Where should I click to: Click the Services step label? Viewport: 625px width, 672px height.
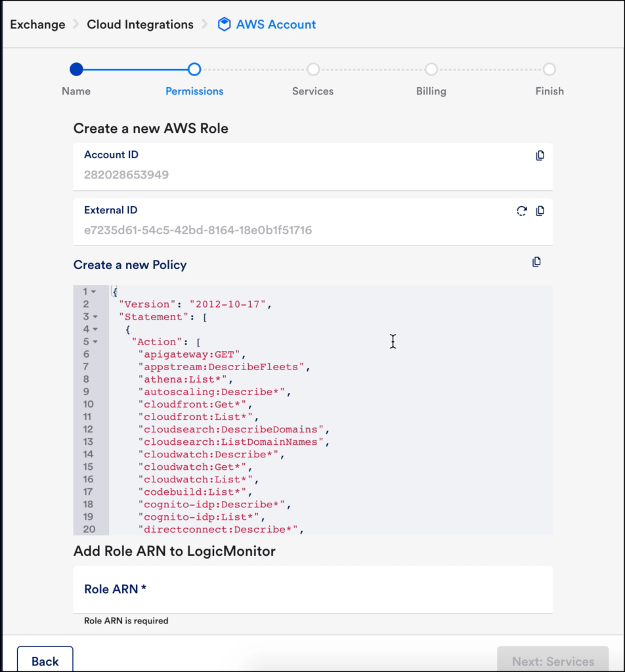pos(313,91)
